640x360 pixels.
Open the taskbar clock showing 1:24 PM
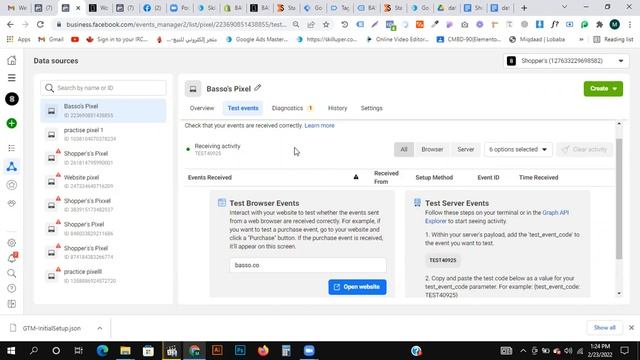(600, 351)
